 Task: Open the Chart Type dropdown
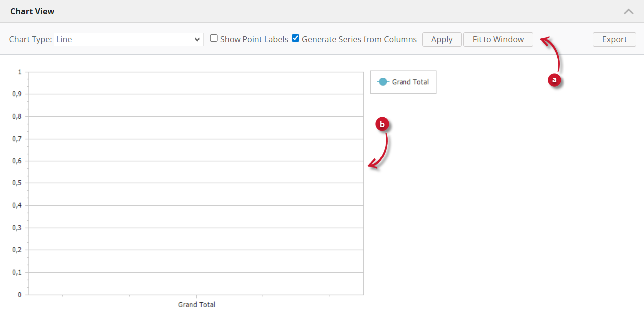point(128,40)
